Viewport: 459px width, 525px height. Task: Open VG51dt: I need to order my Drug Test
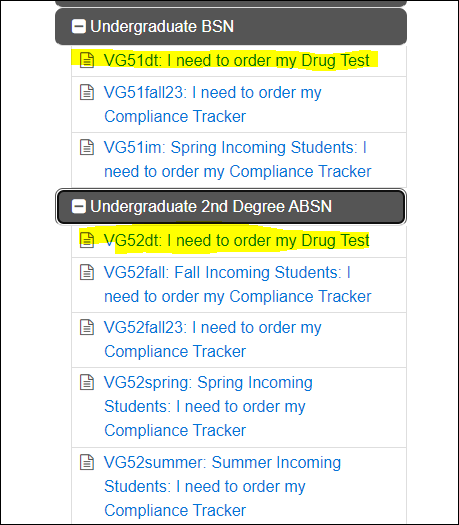click(x=236, y=61)
